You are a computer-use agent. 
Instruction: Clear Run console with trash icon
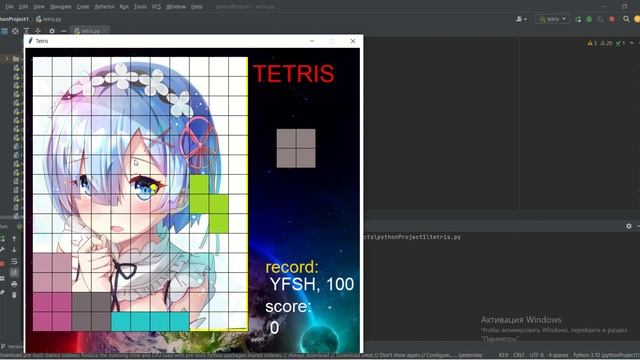(x=14, y=295)
